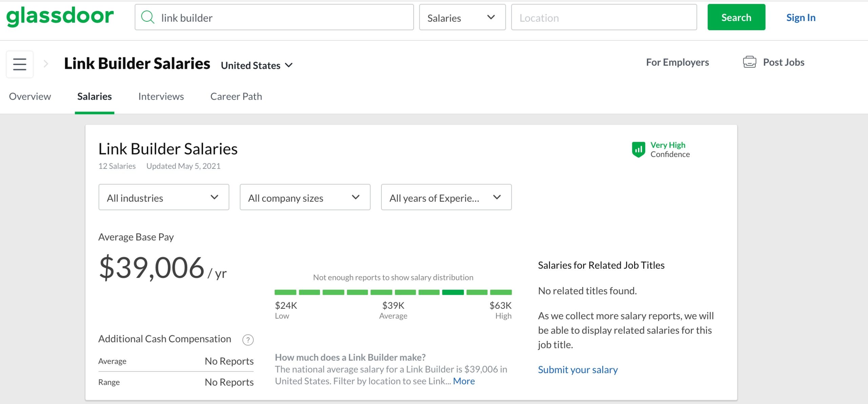Click the breadcrumb chevron arrow
Image resolution: width=868 pixels, height=404 pixels.
[46, 64]
